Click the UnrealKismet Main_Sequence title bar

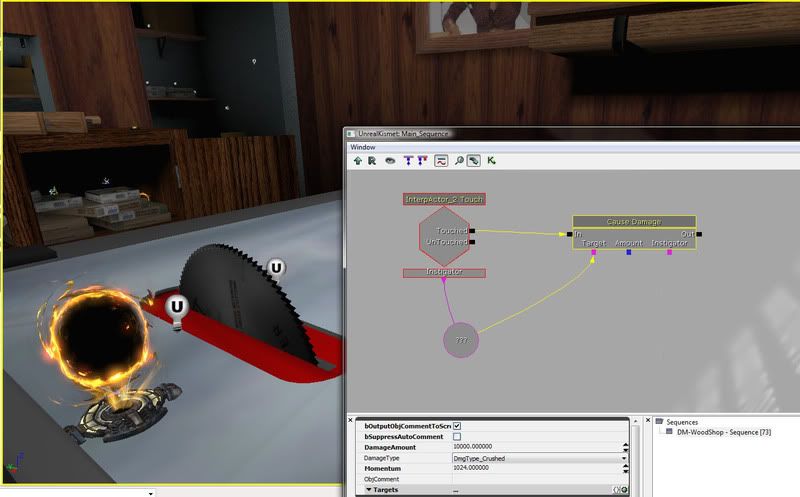(x=571, y=133)
